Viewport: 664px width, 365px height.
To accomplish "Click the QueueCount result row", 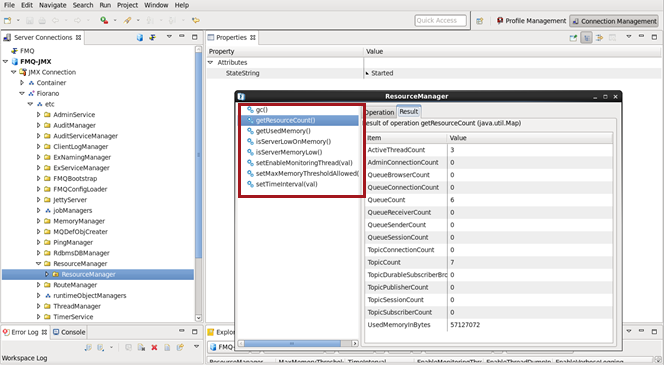I will (489, 200).
